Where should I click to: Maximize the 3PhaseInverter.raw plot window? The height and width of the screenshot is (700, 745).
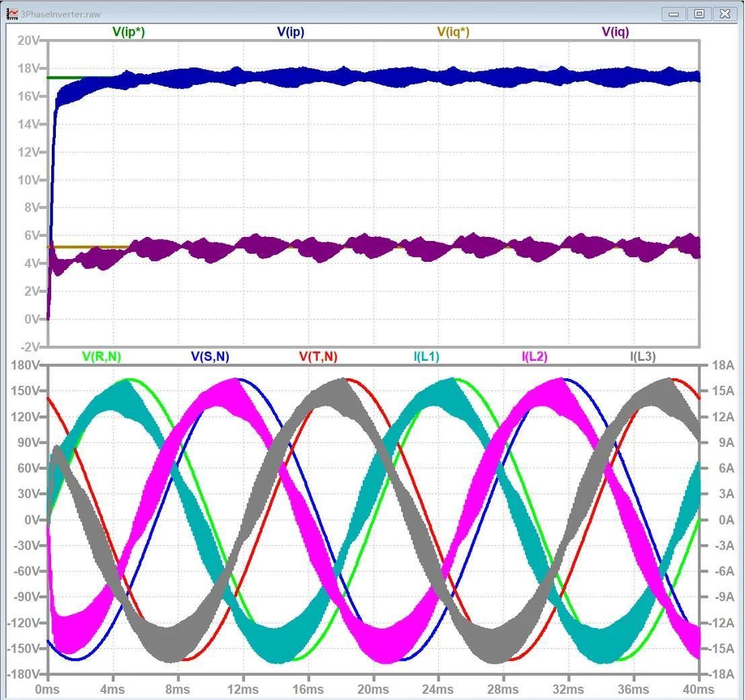click(x=699, y=13)
